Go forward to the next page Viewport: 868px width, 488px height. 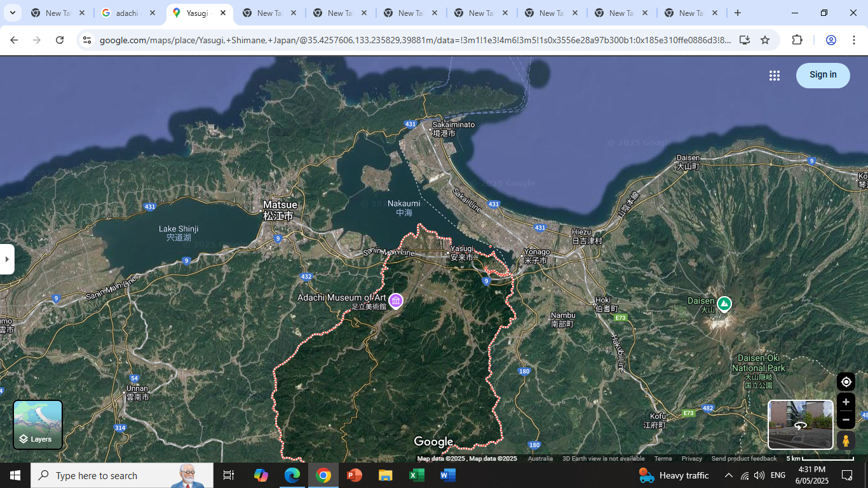point(37,40)
